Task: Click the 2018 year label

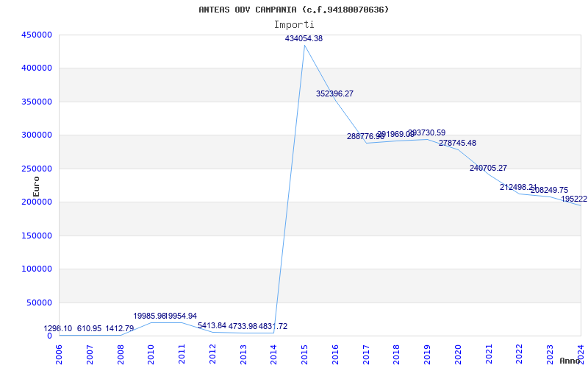Action: coord(397,354)
